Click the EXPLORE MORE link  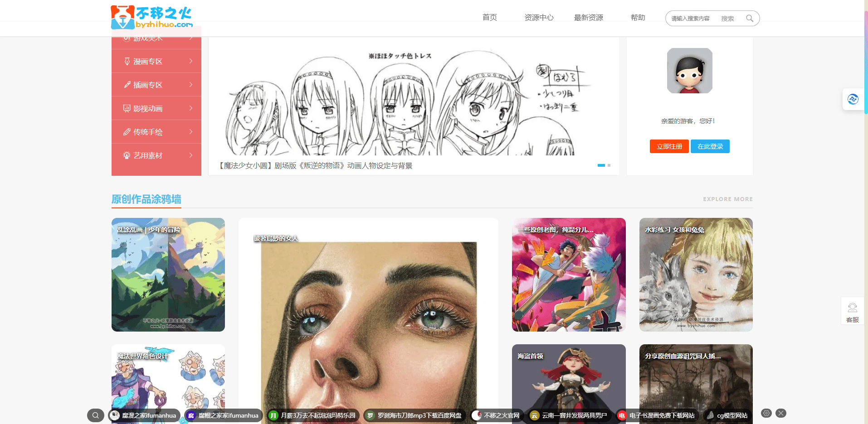tap(727, 199)
